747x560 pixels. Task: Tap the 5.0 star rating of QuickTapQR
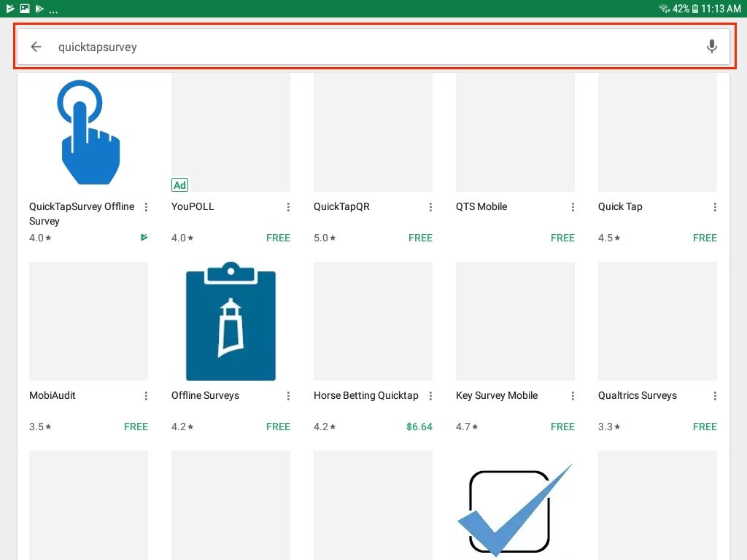pyautogui.click(x=325, y=238)
